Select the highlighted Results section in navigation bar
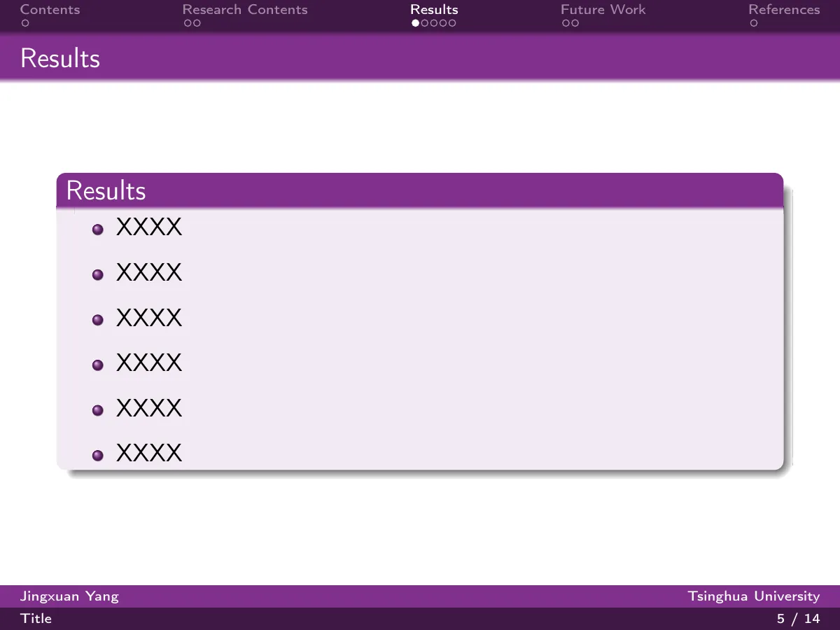840x630 pixels. point(434,10)
